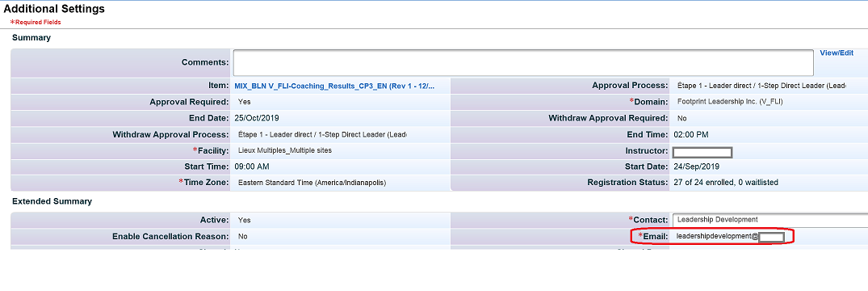The height and width of the screenshot is (291, 868).
Task: Select the End Date 25/Oct/2019
Action: (258, 118)
